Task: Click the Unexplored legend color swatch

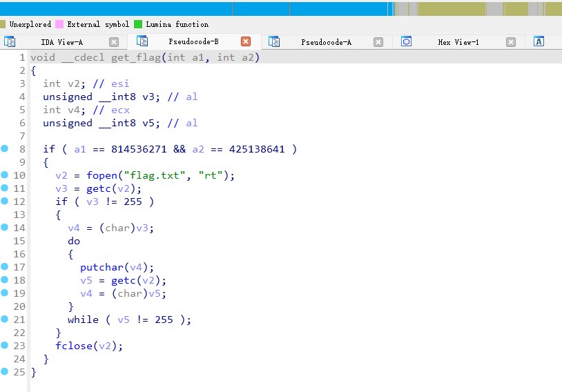Action: pyautogui.click(x=3, y=24)
